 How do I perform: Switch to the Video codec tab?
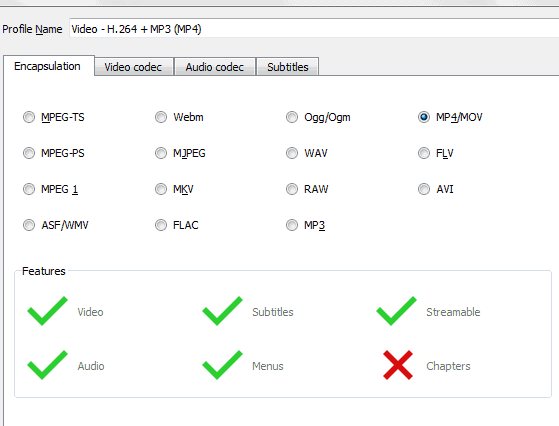[134, 67]
